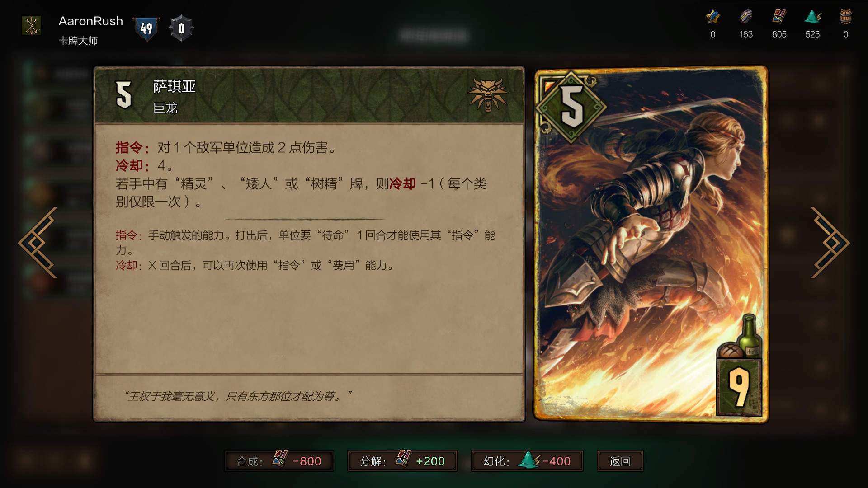Click the ore currency icon showing 163
Image resolution: width=868 pixels, height=488 pixels.
click(x=746, y=17)
